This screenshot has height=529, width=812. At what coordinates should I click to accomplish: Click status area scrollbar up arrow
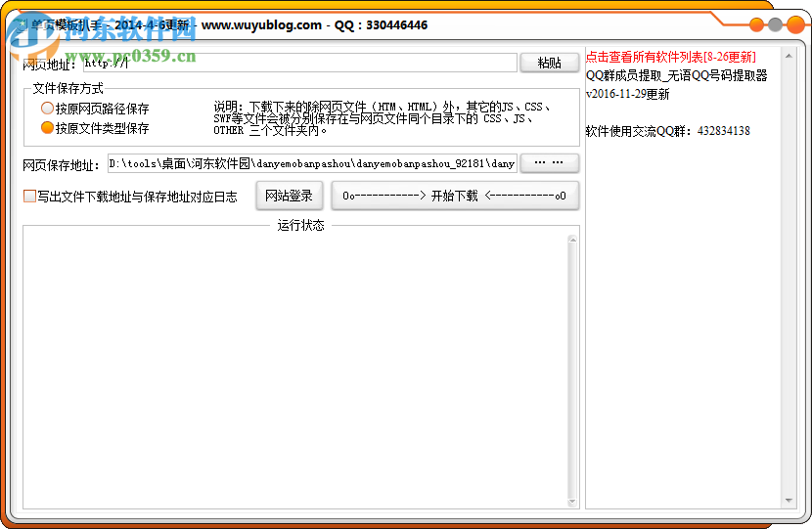[x=572, y=240]
